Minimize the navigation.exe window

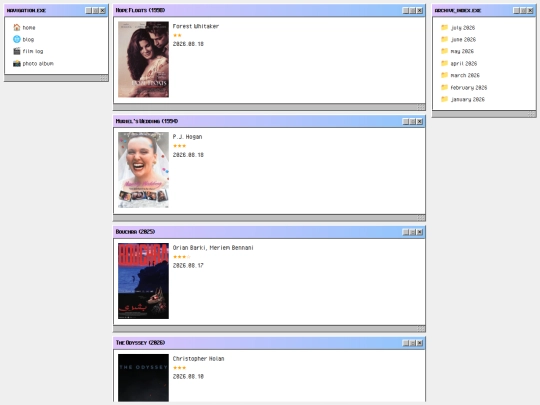click(x=89, y=10)
